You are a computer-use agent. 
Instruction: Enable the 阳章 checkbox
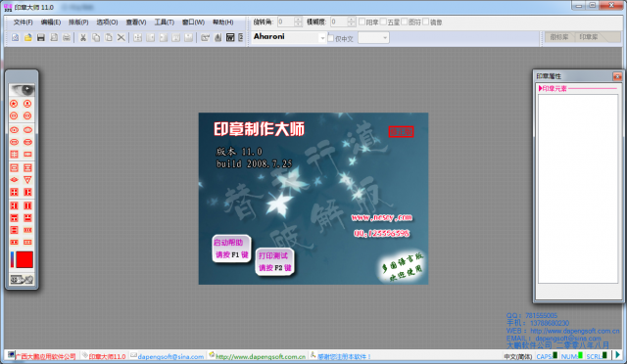[362, 22]
